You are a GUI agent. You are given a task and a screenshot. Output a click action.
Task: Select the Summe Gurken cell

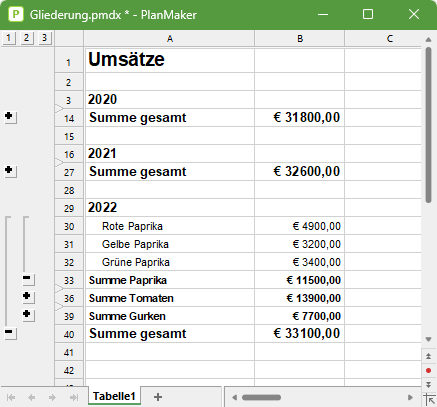coord(170,316)
